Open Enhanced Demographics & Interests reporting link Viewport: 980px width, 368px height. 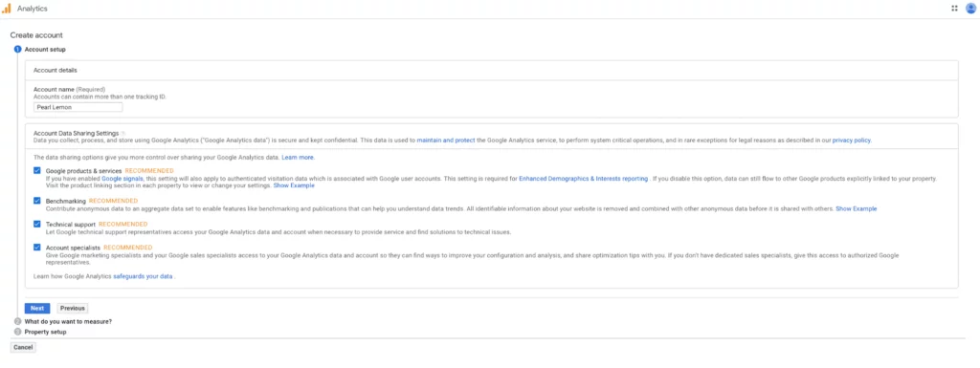(x=583, y=179)
